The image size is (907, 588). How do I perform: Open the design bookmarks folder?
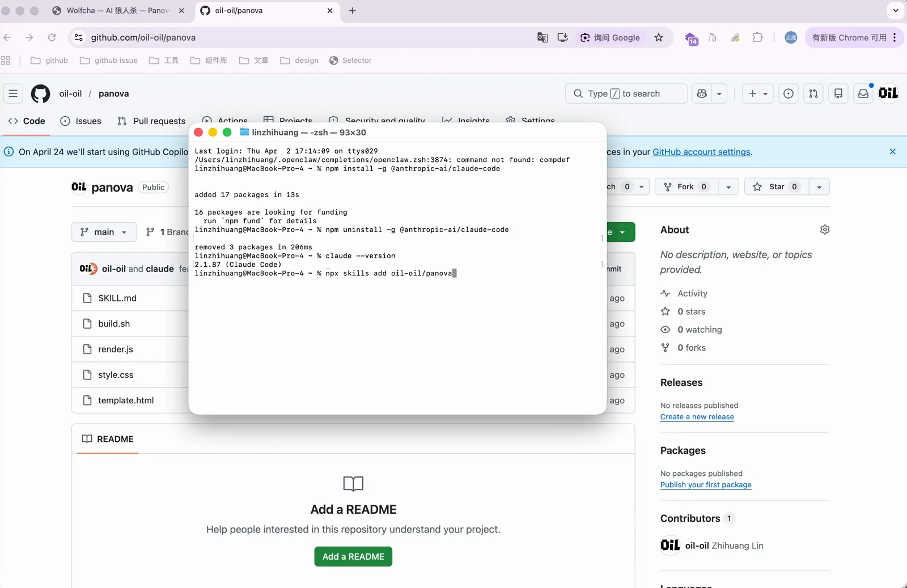[299, 61]
